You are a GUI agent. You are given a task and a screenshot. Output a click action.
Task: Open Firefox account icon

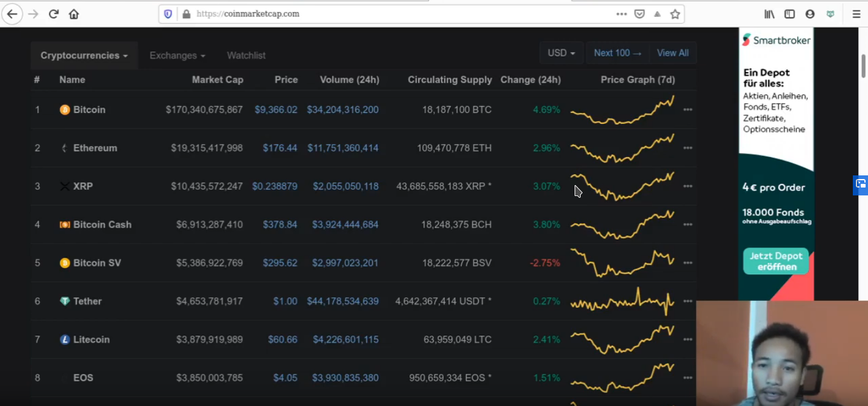810,14
